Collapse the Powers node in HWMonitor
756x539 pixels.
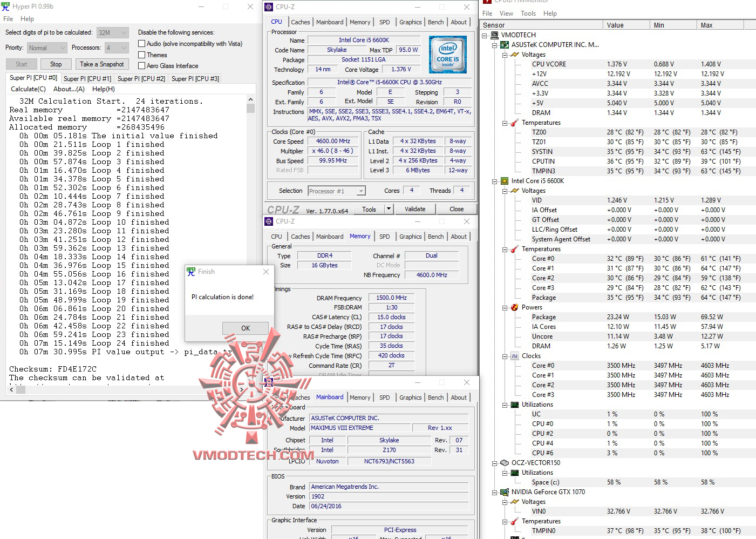pyautogui.click(x=504, y=307)
